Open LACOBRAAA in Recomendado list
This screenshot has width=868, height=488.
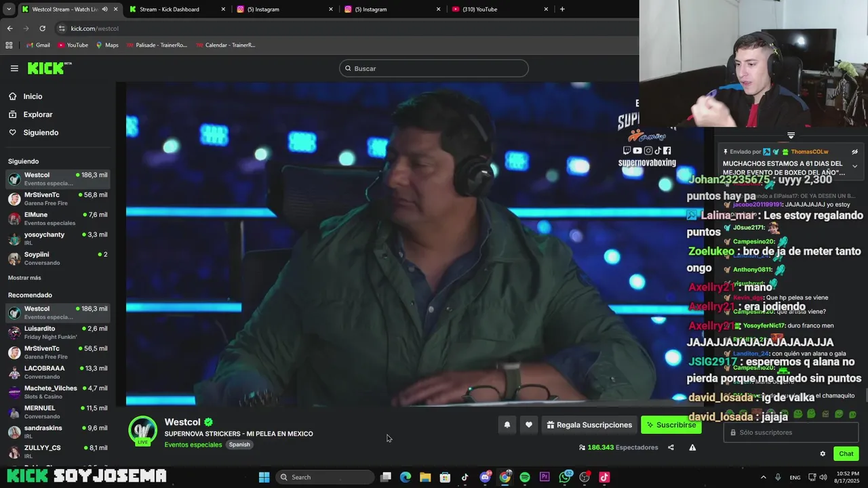tap(58, 372)
